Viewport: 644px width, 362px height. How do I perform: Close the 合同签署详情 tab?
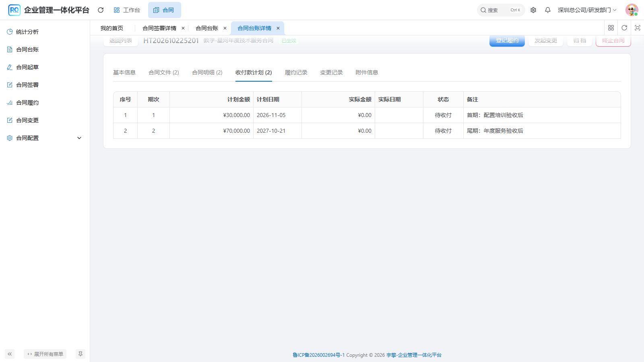pyautogui.click(x=183, y=28)
